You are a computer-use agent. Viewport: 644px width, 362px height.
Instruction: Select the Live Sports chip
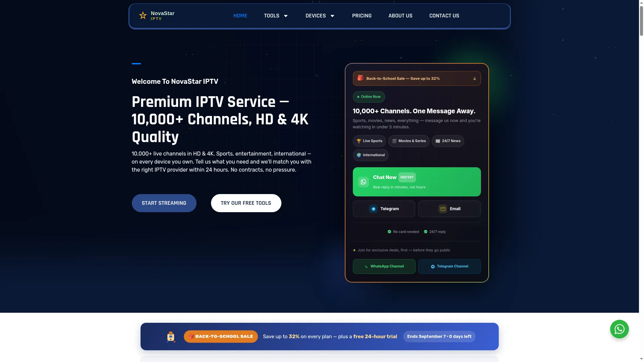tap(369, 141)
